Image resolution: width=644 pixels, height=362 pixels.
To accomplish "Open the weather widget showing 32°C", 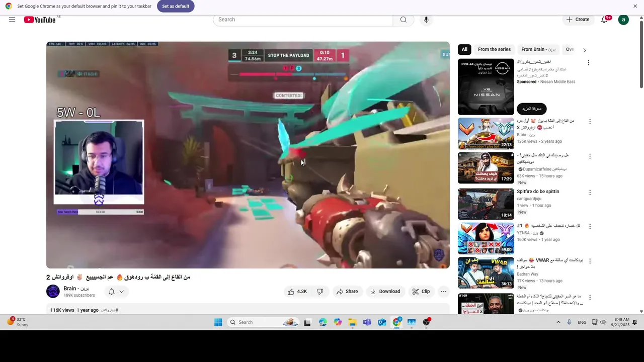I will click(x=18, y=322).
